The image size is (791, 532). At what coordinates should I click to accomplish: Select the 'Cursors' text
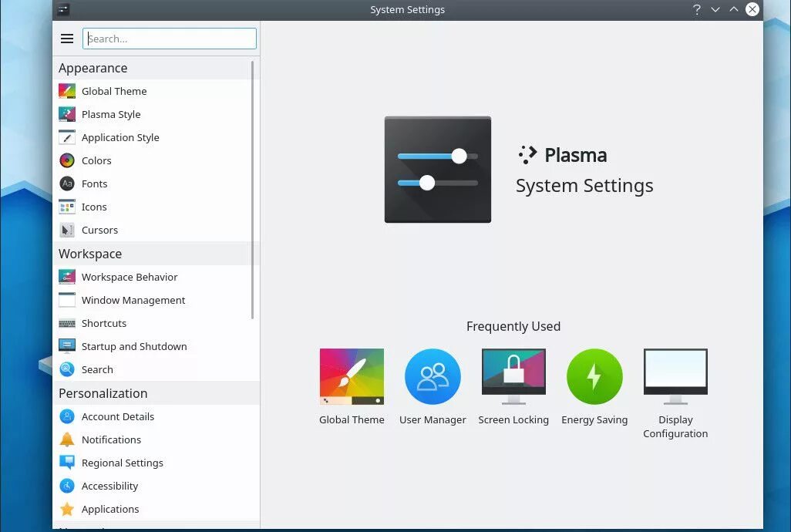click(x=99, y=231)
